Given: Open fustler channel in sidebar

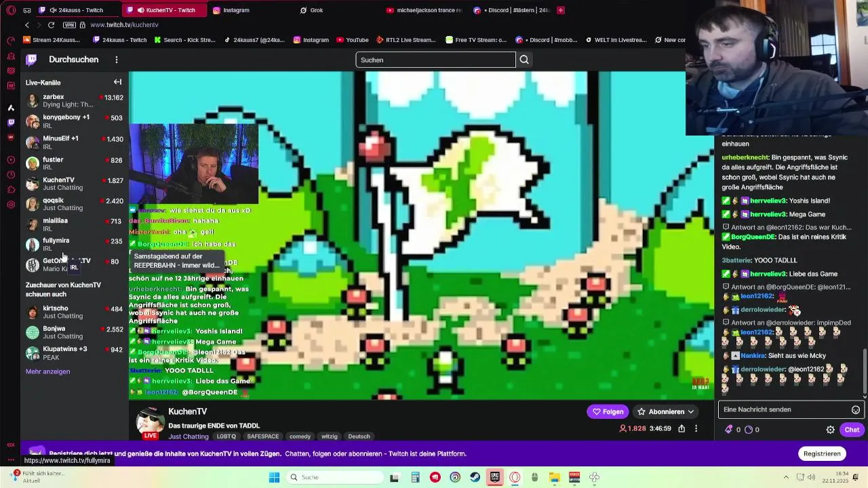Looking at the screenshot, I should (x=74, y=163).
